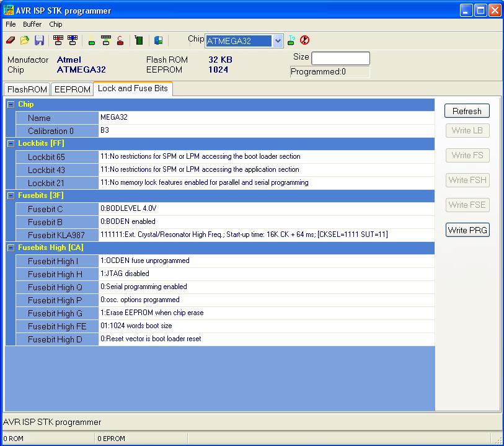Screen dimensions: 504x446
Task: Switch to the EEPROM tab
Action: (x=73, y=89)
